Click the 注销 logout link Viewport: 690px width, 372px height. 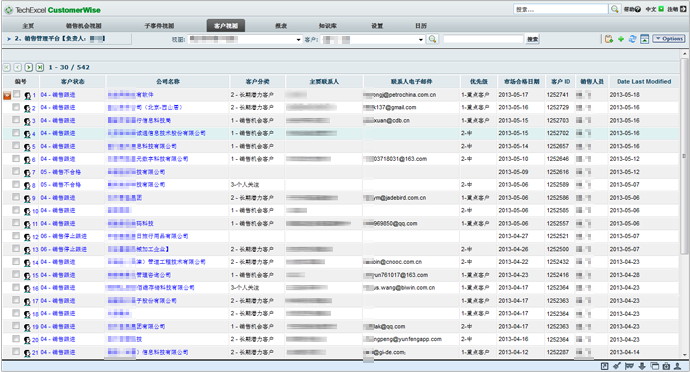672,9
